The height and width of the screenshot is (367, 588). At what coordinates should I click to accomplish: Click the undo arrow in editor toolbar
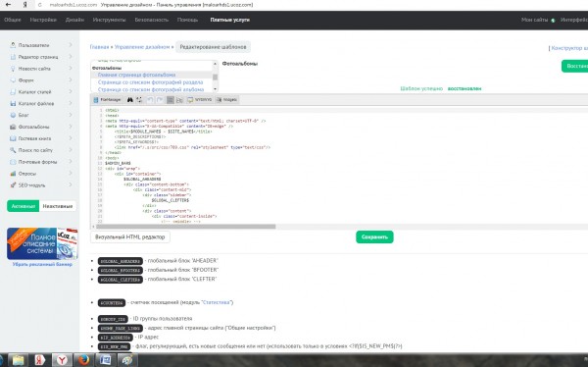click(150, 100)
